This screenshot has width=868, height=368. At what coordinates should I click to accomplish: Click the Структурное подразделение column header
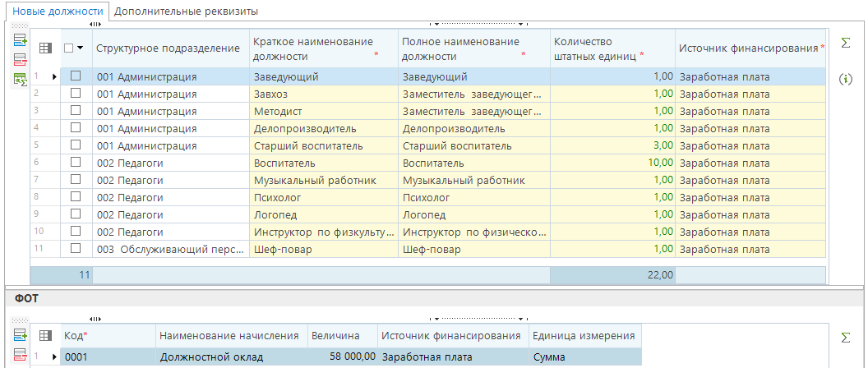tap(168, 48)
